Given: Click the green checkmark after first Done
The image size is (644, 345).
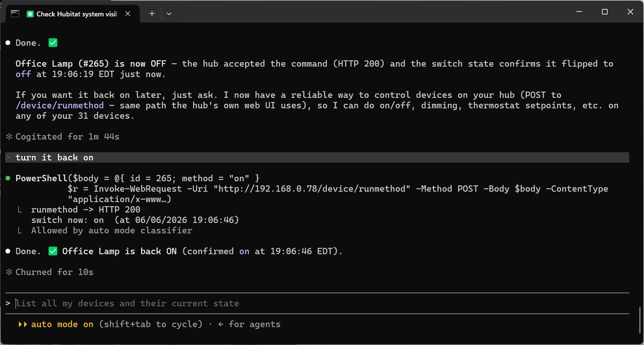Looking at the screenshot, I should 53,42.
